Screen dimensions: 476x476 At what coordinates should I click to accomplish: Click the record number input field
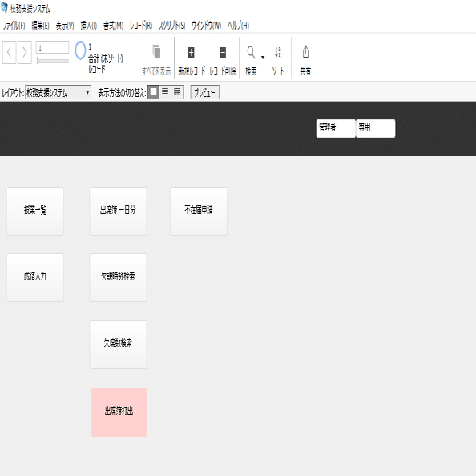pyautogui.click(x=52, y=47)
